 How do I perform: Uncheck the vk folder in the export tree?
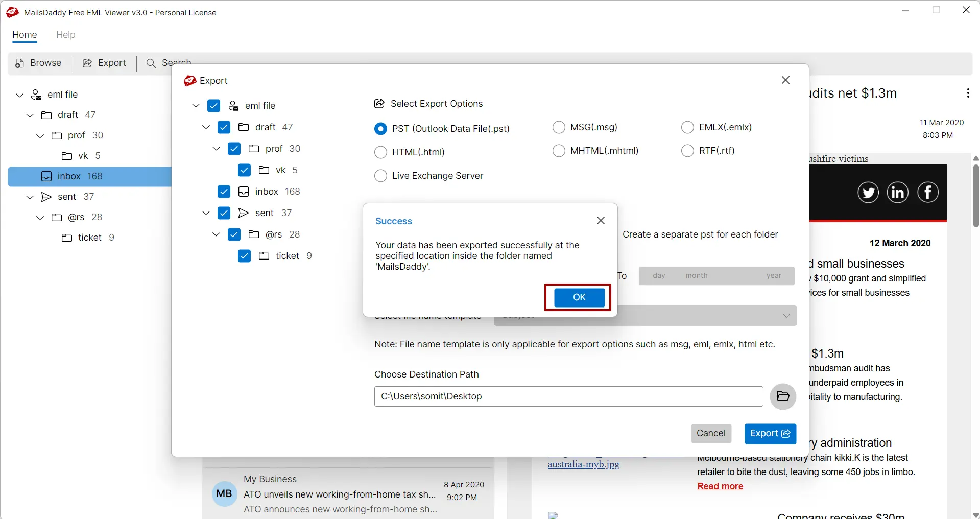[245, 170]
